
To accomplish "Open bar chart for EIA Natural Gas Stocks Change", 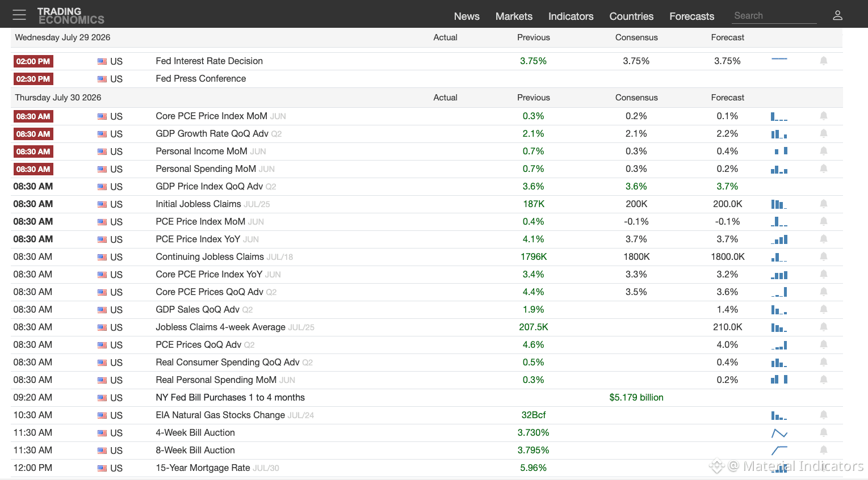I will coord(779,415).
